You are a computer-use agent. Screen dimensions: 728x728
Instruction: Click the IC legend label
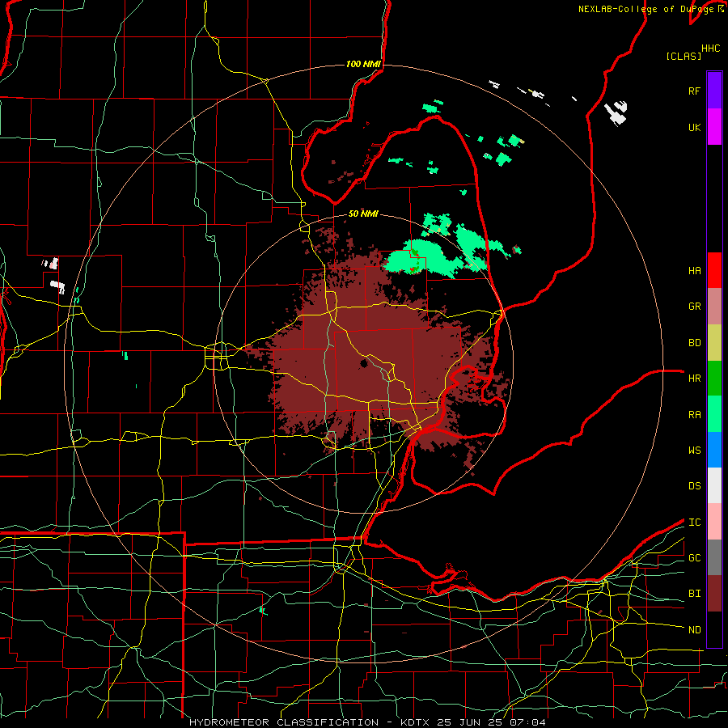(x=695, y=523)
